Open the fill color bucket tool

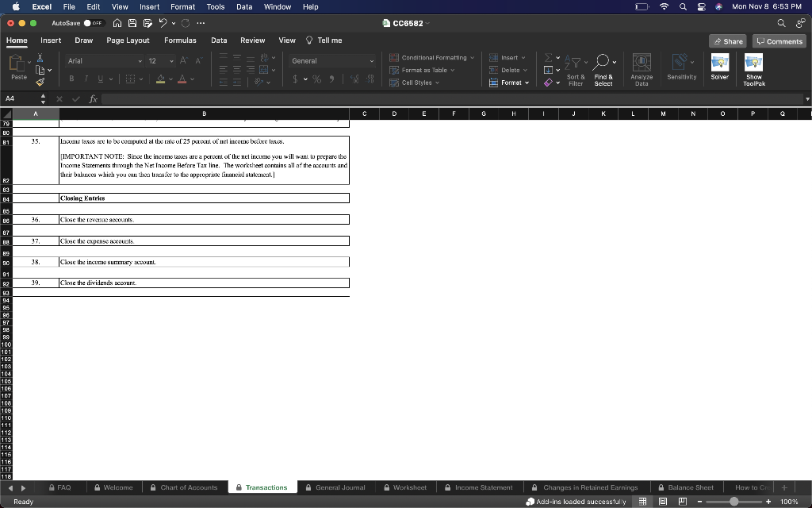(x=160, y=79)
